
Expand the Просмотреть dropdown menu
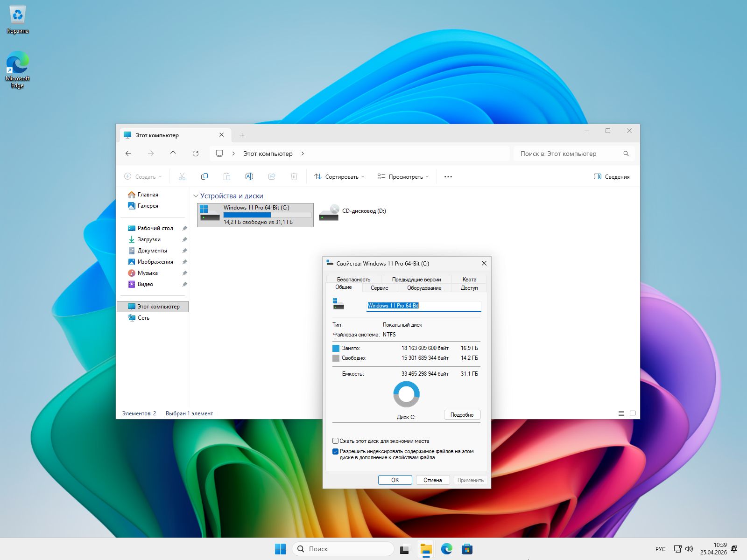coord(403,177)
